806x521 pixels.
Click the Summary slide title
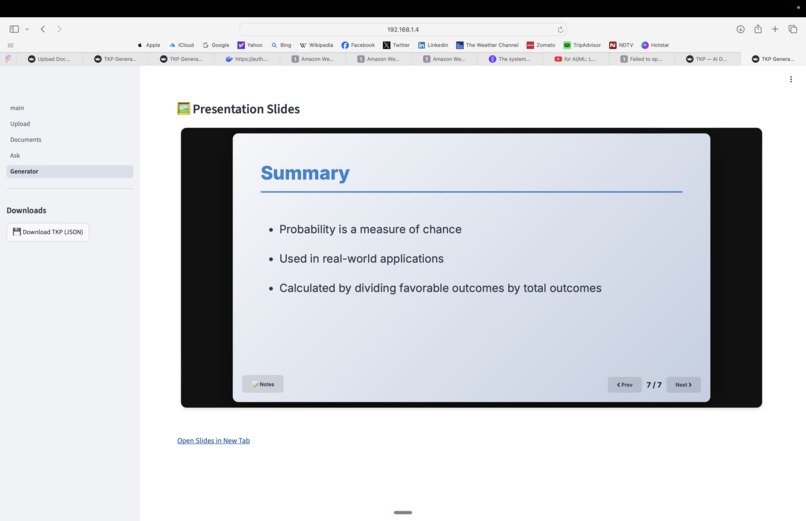pos(305,173)
